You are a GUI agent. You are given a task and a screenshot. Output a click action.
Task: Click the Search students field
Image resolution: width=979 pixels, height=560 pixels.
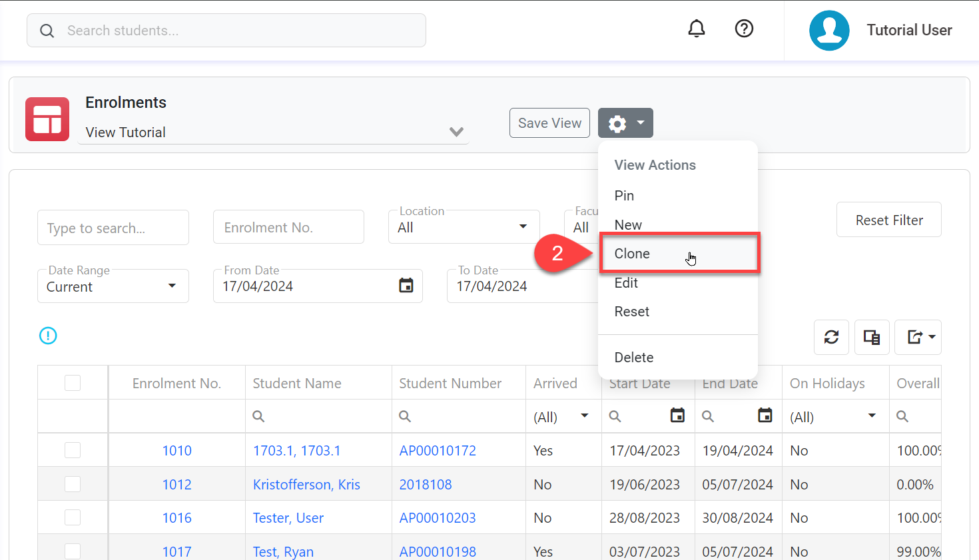[226, 31]
